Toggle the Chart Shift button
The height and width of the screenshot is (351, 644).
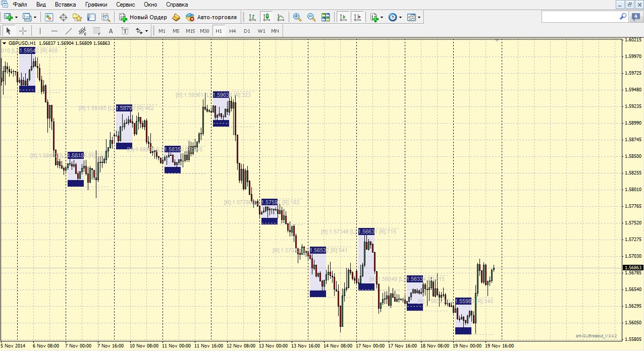click(357, 17)
